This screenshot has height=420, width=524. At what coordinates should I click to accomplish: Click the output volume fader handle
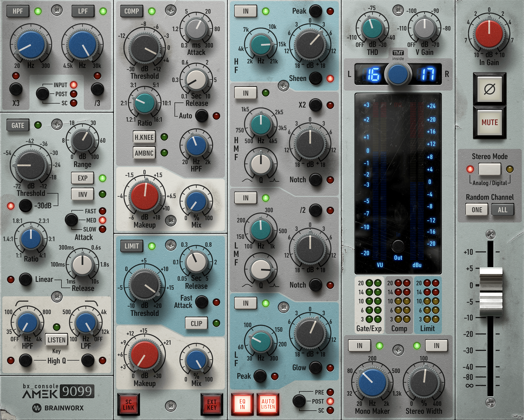(x=491, y=292)
